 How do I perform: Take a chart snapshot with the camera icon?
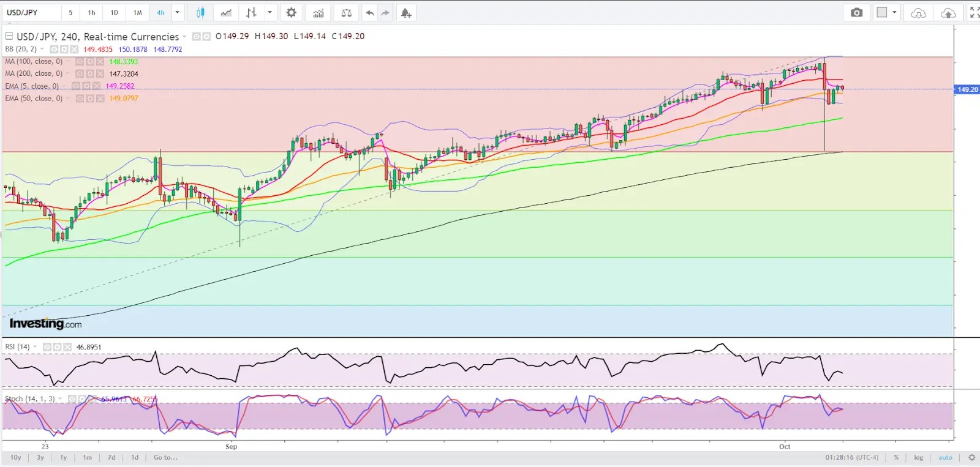[x=856, y=13]
